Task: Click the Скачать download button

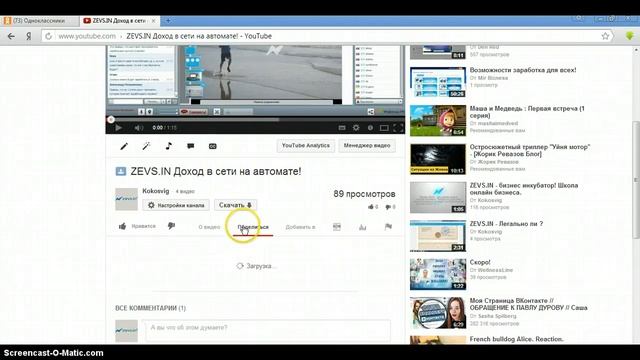Action: (x=235, y=205)
